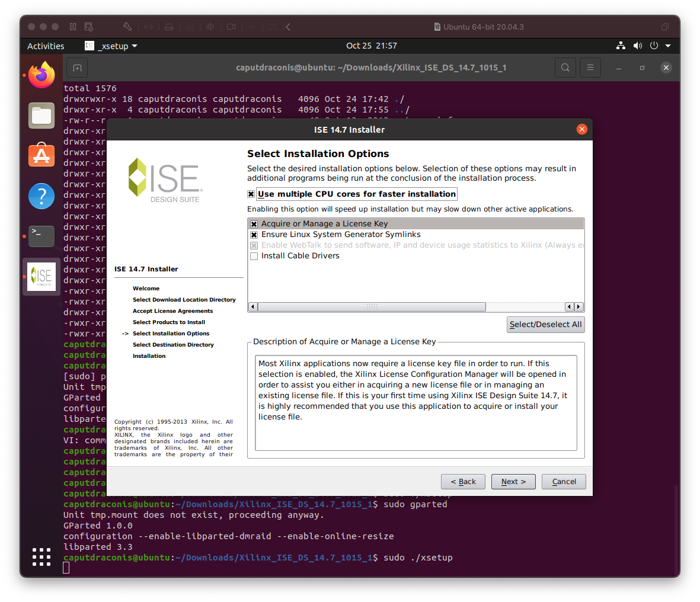Open the VM snapshots icon
This screenshot has width=700, height=602.
(x=89, y=27)
